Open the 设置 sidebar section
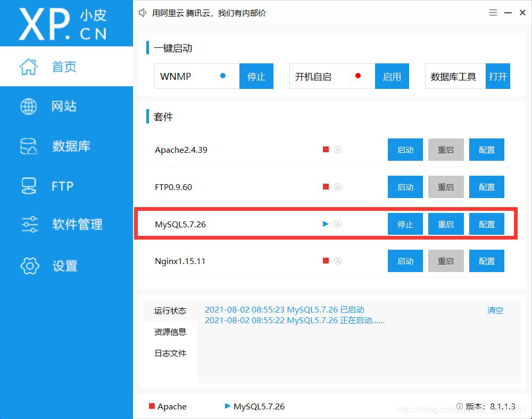This screenshot has height=419, width=532. (64, 266)
